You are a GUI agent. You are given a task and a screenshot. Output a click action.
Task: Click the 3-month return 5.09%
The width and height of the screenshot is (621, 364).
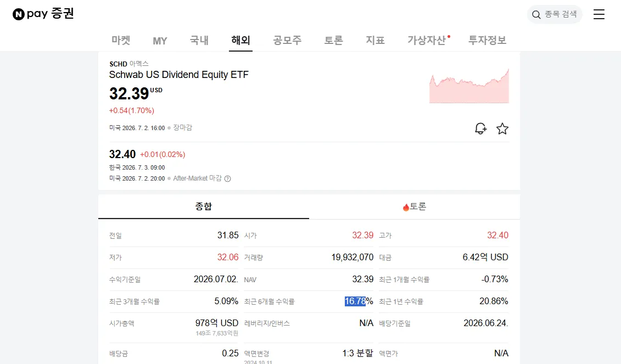click(226, 301)
